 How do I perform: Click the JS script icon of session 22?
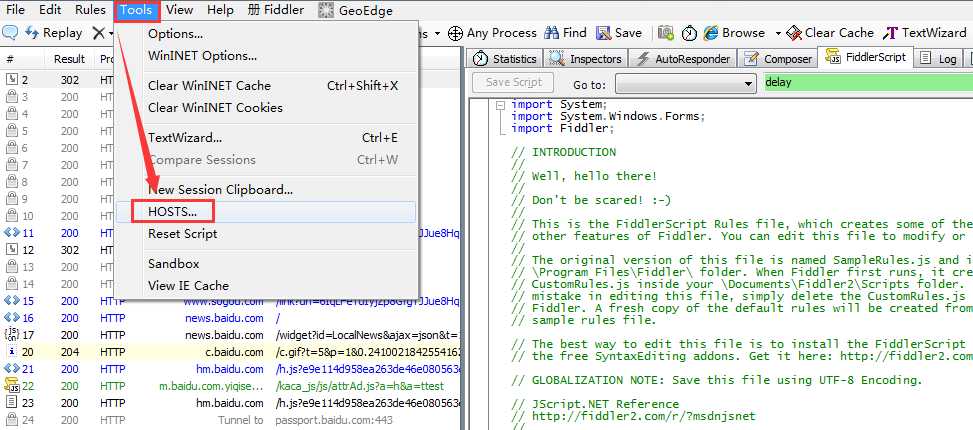12,385
